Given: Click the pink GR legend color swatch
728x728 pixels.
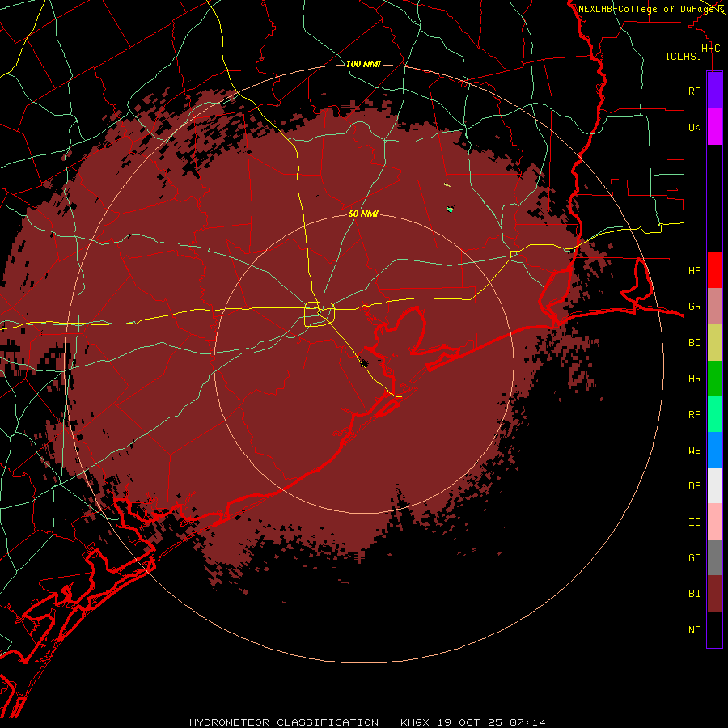Looking at the screenshot, I should tap(714, 307).
